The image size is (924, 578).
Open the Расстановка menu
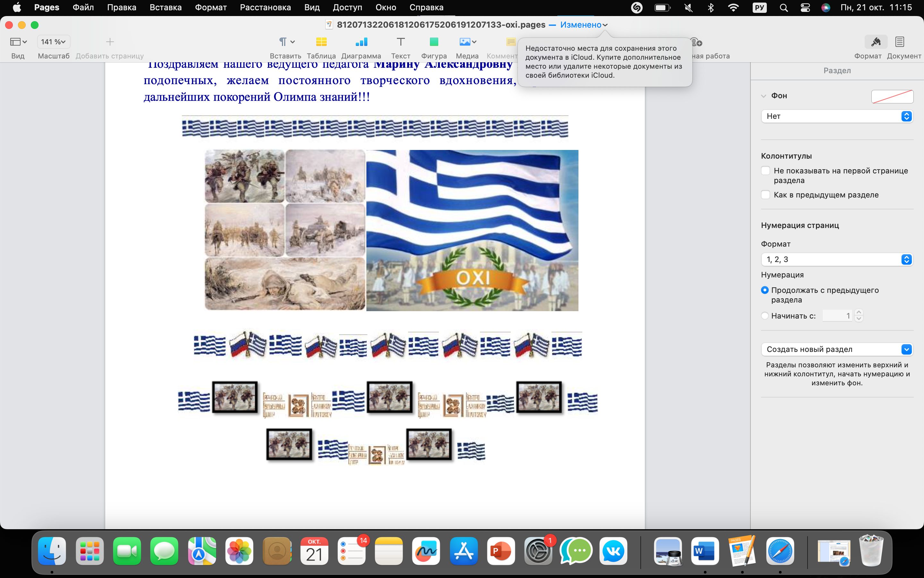[x=265, y=8]
